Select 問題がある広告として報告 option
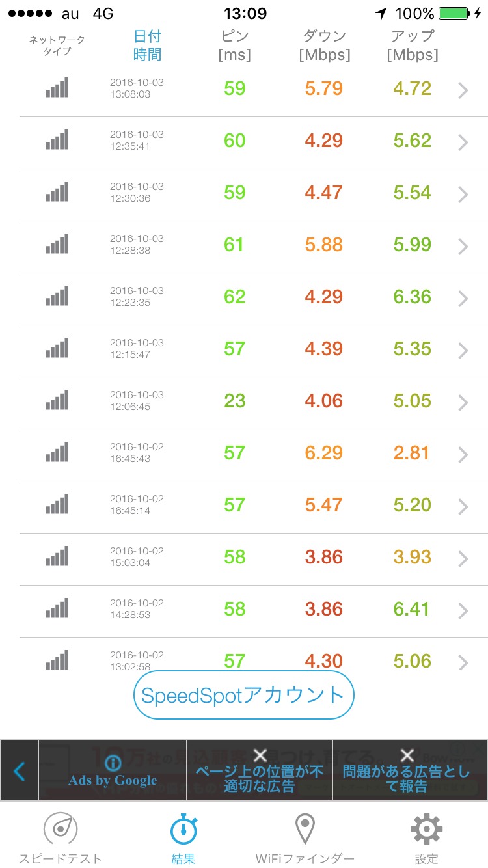 pos(407,772)
